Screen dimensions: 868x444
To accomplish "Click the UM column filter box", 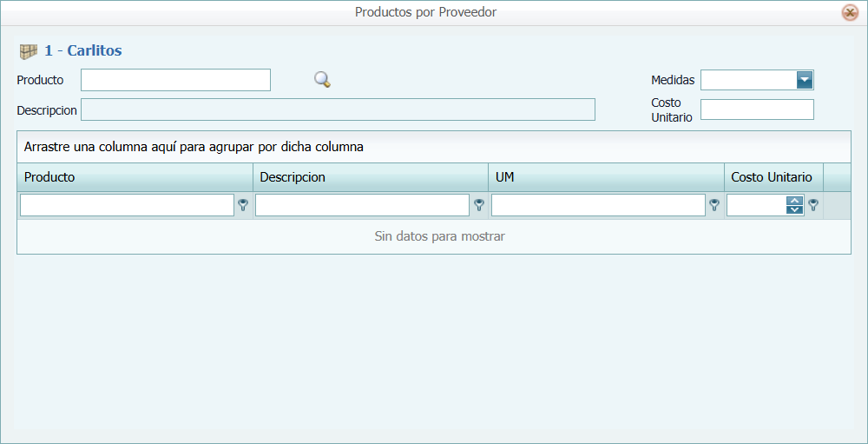I will [598, 205].
